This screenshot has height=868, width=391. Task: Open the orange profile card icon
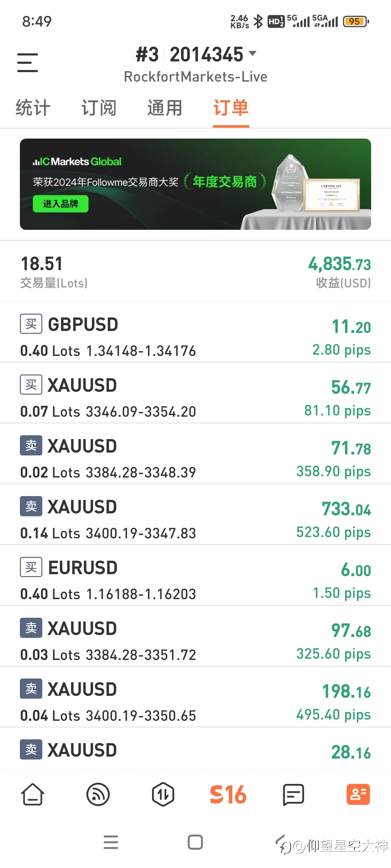coord(358,794)
